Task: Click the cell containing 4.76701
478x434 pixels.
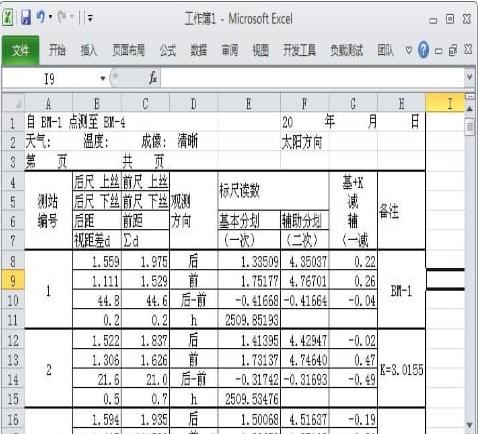Action: [305, 280]
